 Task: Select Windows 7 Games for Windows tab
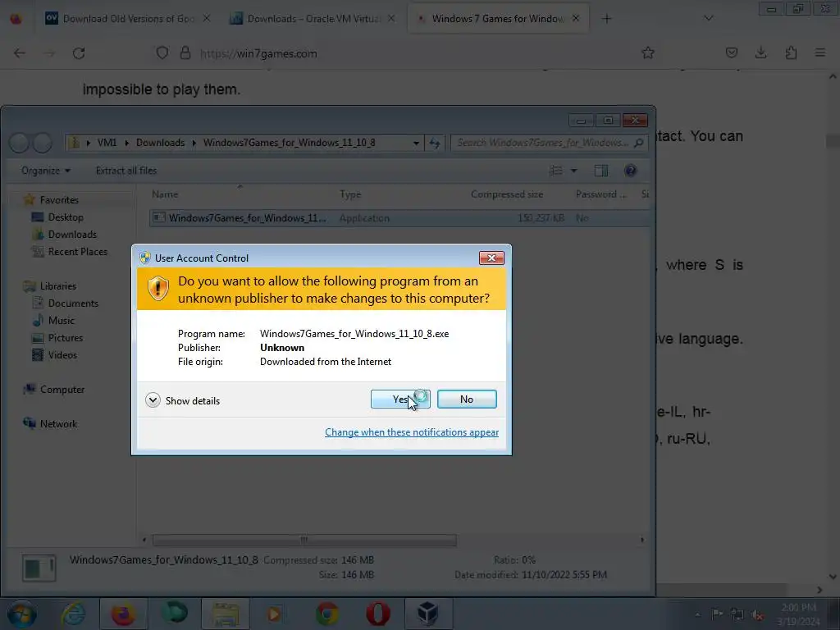(x=498, y=19)
